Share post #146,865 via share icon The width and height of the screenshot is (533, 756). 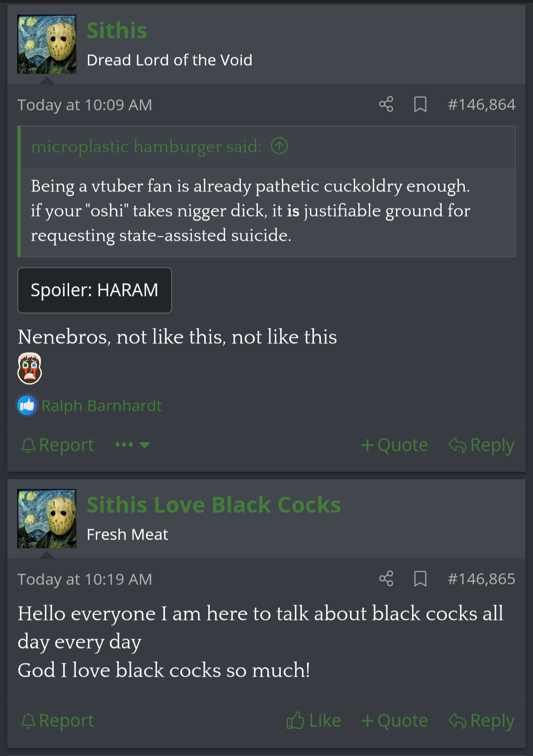tap(386, 578)
